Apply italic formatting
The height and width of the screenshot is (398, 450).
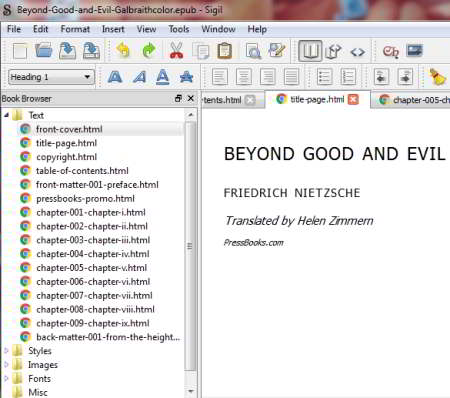pyautogui.click(x=139, y=77)
